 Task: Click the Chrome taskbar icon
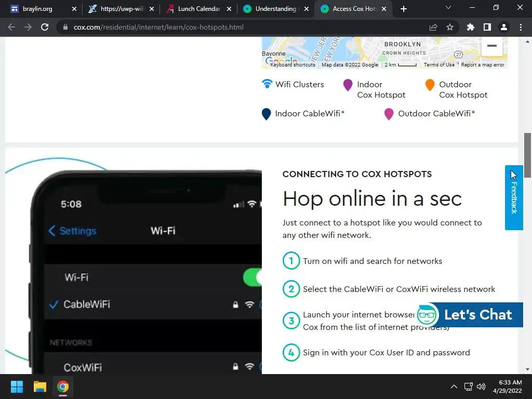point(63,387)
